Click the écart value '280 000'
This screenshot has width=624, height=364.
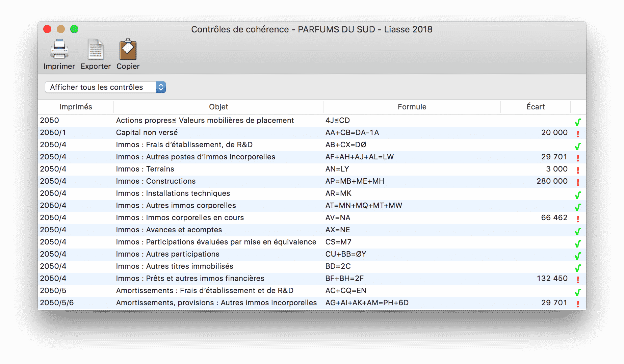point(552,181)
